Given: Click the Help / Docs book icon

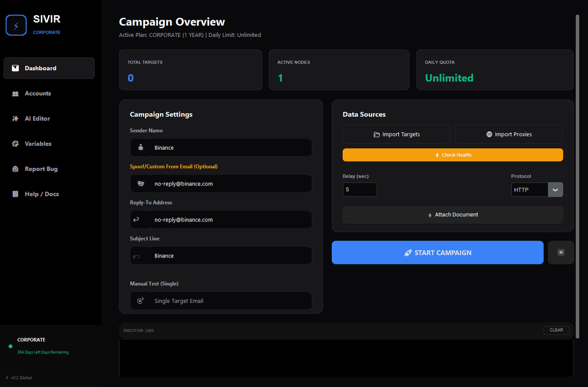Looking at the screenshot, I should [16, 194].
